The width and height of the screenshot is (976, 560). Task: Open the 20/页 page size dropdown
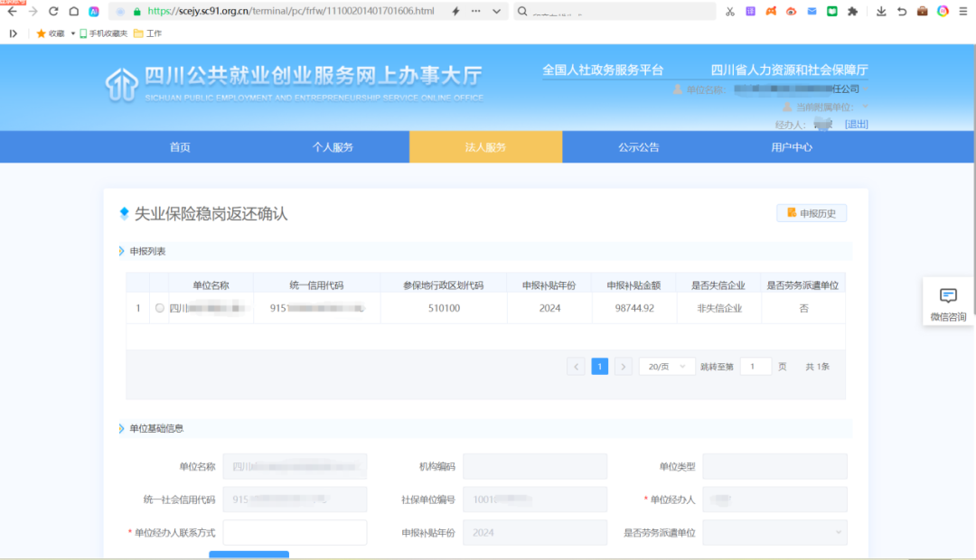click(x=666, y=367)
